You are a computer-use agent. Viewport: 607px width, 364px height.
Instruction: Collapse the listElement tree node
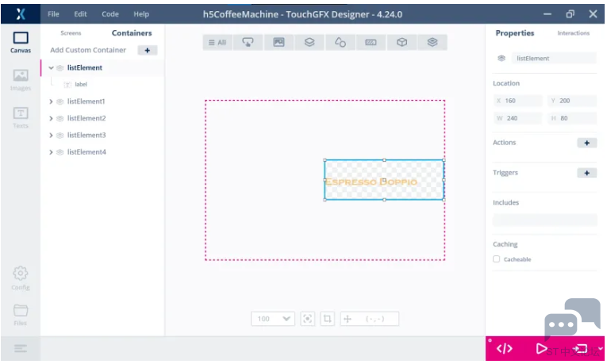point(51,67)
